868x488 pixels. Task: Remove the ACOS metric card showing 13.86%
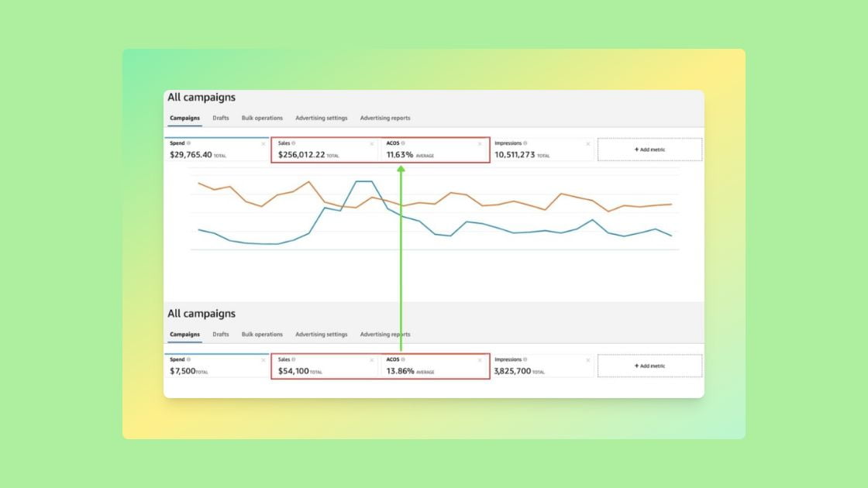click(480, 360)
